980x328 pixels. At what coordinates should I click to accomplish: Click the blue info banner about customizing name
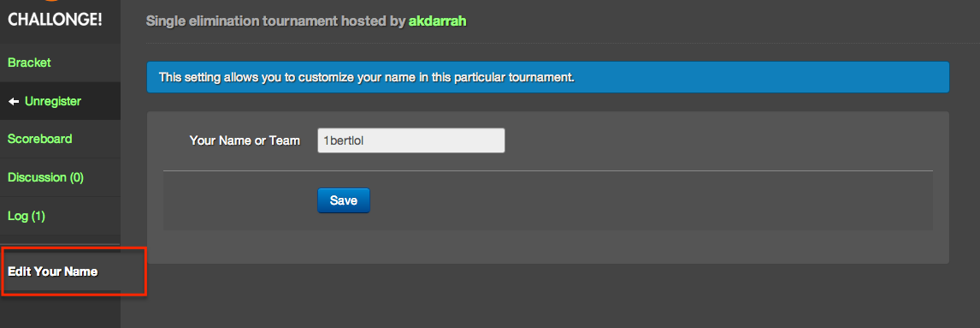pyautogui.click(x=548, y=78)
